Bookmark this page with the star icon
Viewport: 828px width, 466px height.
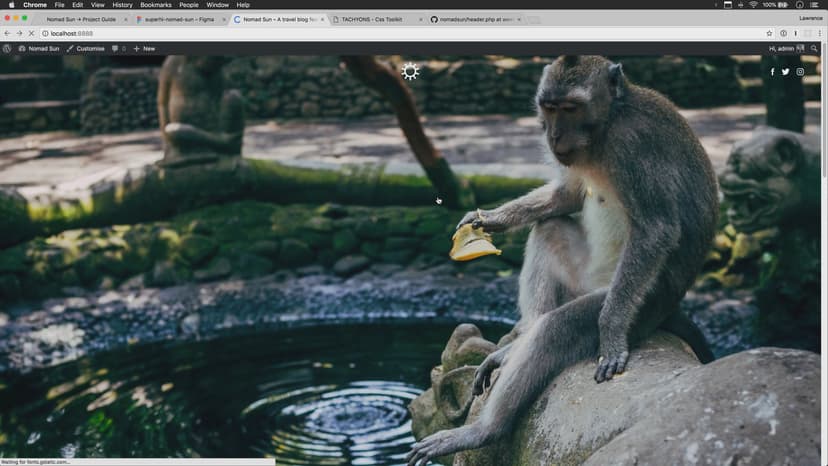(769, 33)
